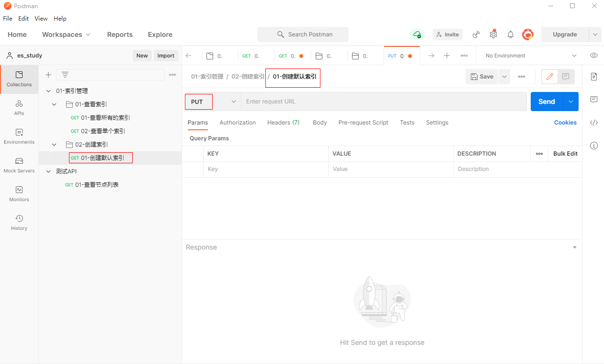The image size is (604, 364).
Task: Click the settings gear icon in header
Action: pyautogui.click(x=493, y=34)
